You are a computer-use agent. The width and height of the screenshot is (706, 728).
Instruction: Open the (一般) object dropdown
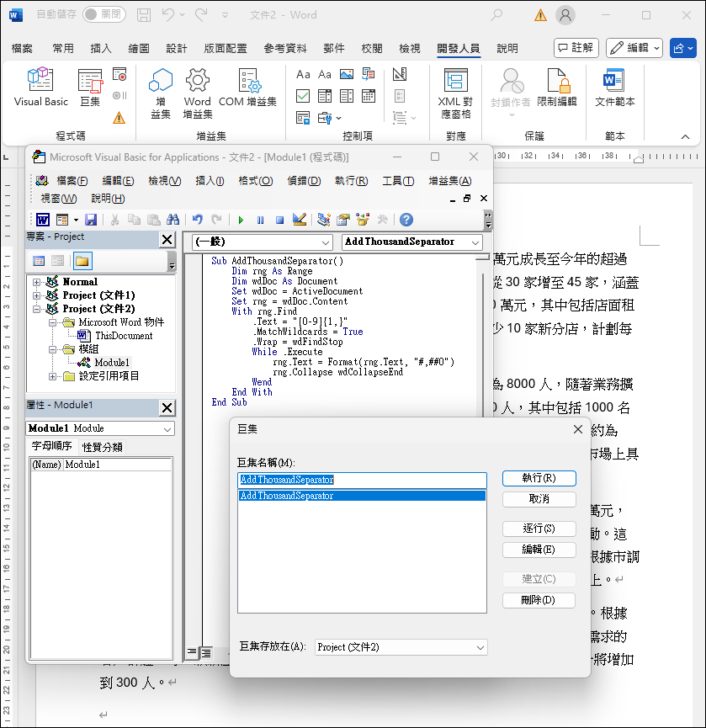pos(326,242)
